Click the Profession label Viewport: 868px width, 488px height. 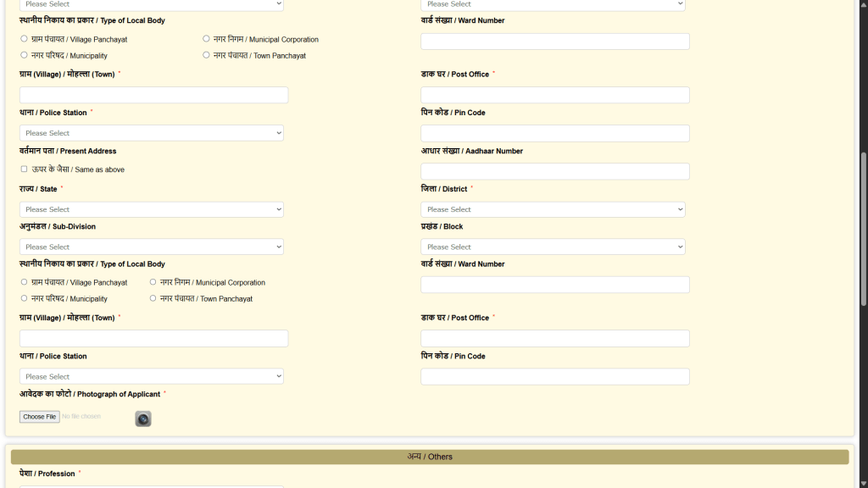click(x=47, y=474)
